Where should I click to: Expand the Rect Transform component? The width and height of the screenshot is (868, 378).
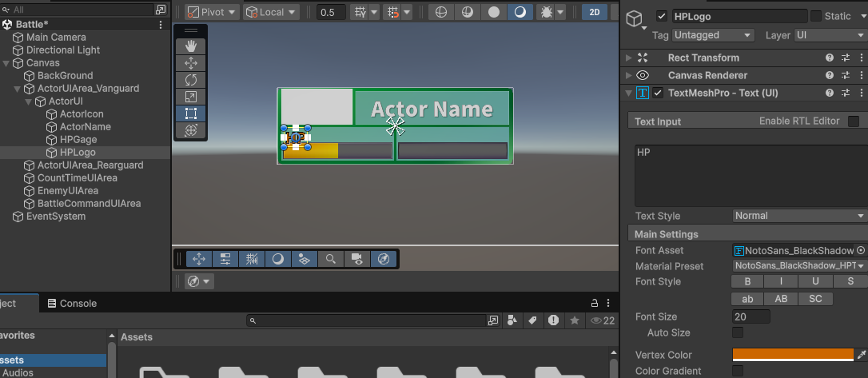point(629,58)
